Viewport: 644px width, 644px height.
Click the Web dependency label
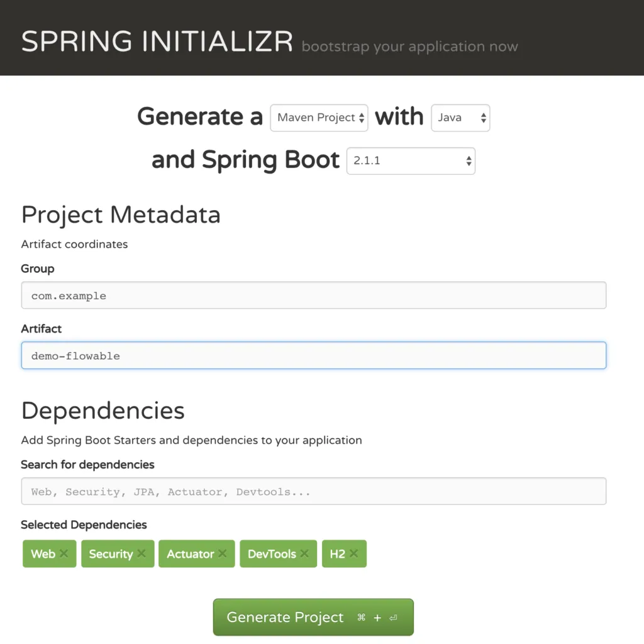[43, 553]
